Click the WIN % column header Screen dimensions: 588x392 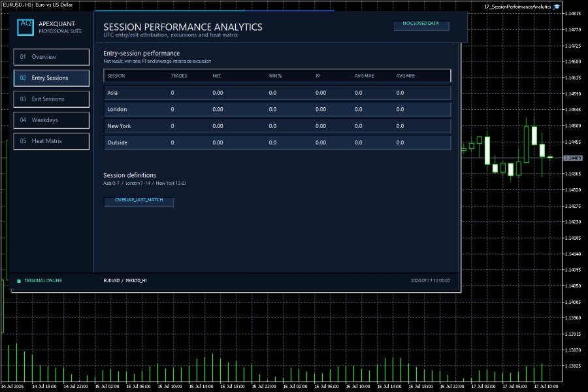[x=275, y=76]
